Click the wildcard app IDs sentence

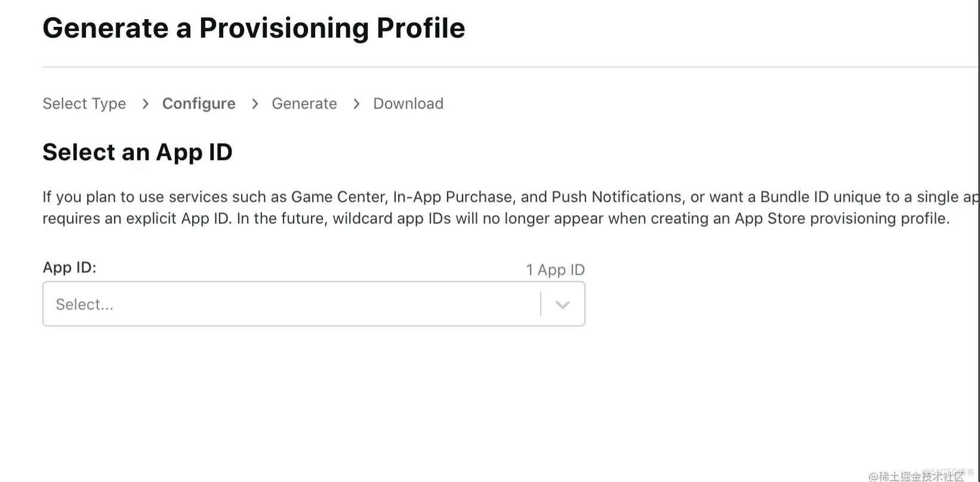pos(593,219)
